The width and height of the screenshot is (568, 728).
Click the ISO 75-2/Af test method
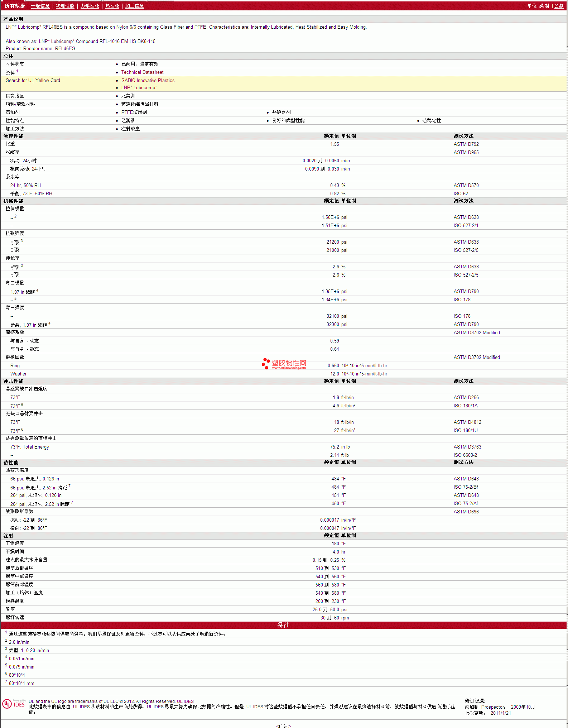(x=466, y=503)
